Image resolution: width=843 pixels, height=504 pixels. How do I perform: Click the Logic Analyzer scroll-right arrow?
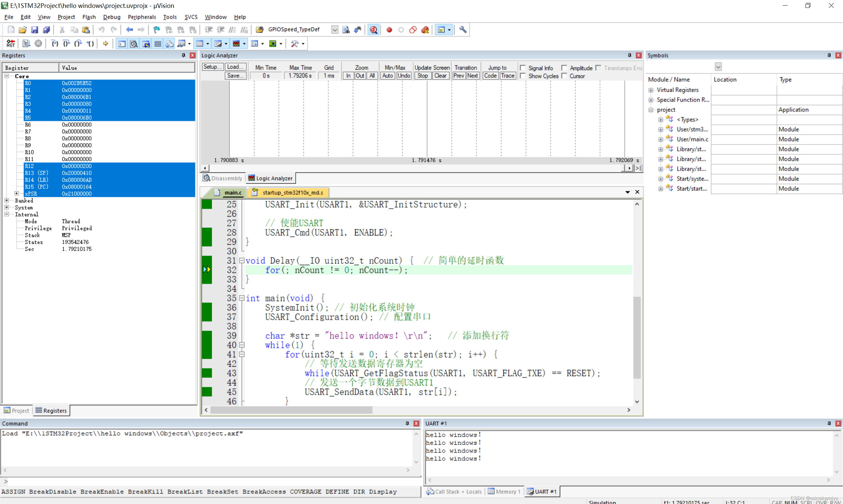tap(629, 168)
